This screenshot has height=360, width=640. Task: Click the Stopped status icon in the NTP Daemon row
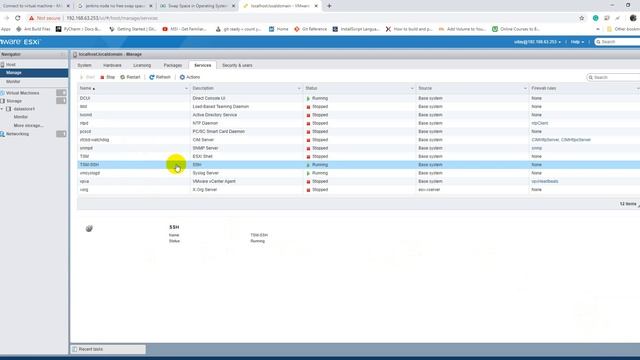click(308, 124)
